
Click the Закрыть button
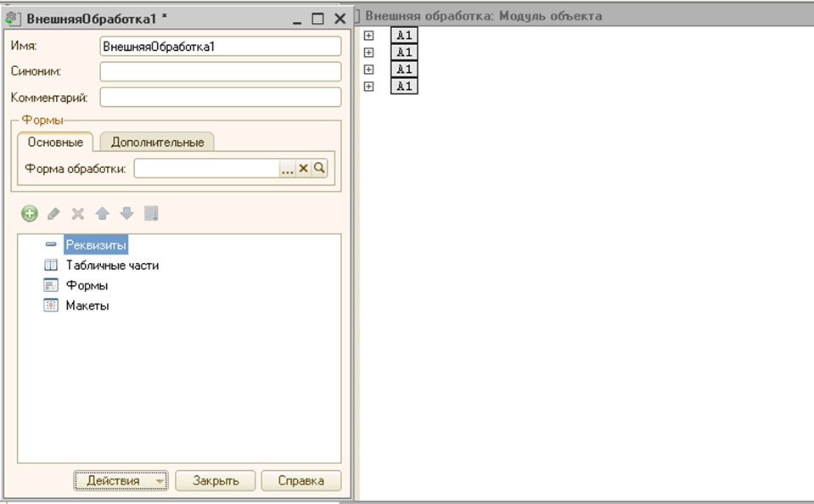216,480
